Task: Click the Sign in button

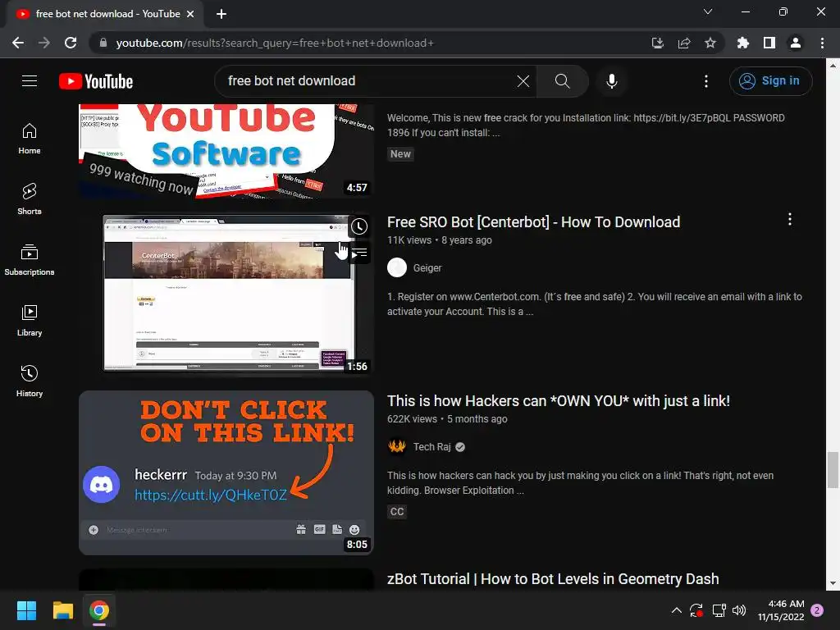Action: [x=770, y=81]
